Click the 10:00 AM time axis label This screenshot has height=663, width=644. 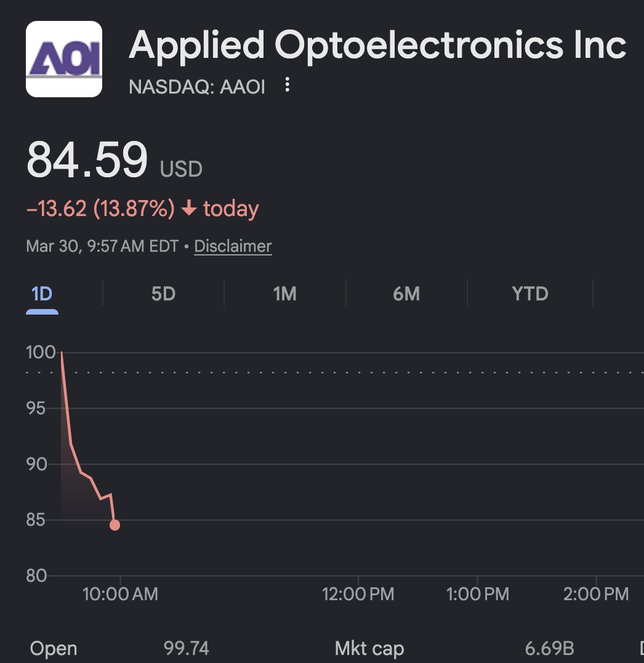[x=121, y=594]
